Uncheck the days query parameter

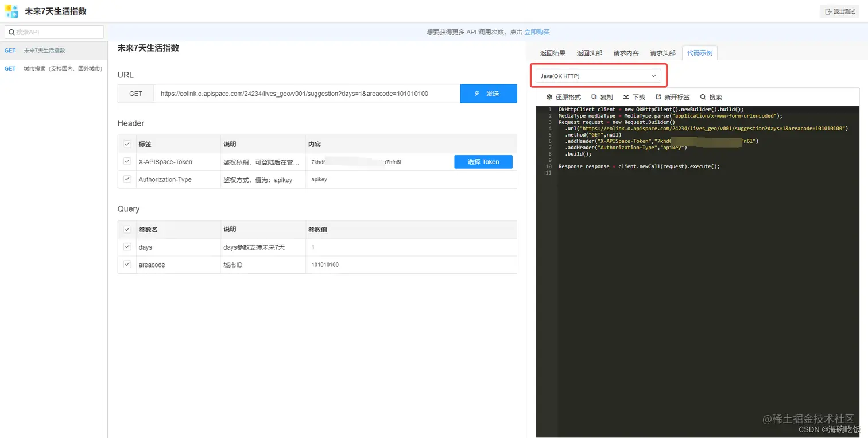pos(126,247)
